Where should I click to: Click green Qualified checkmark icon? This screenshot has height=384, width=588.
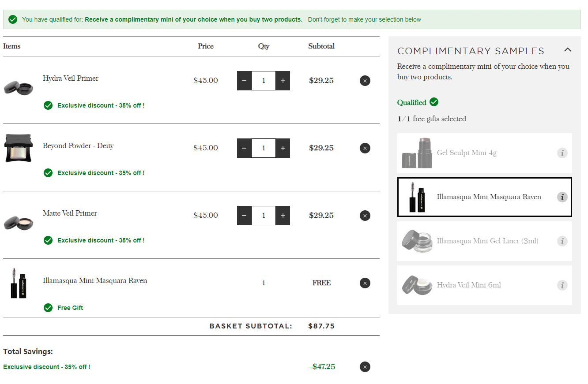[434, 102]
